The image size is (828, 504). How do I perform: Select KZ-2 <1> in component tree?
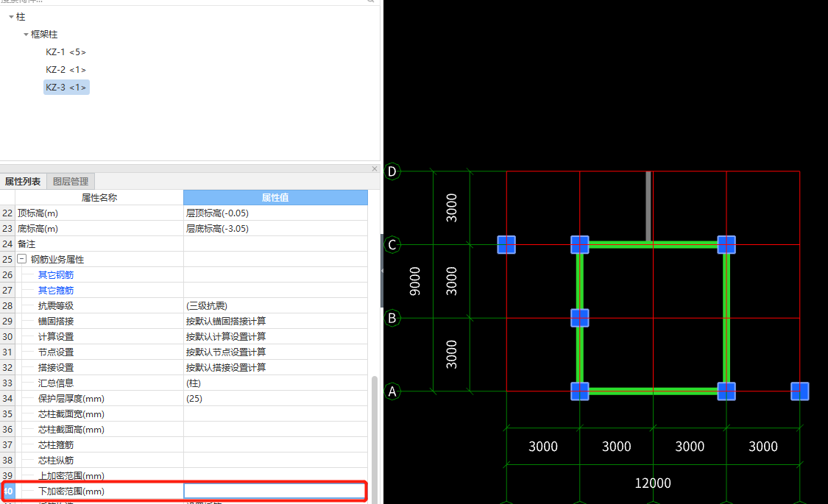[x=66, y=70]
